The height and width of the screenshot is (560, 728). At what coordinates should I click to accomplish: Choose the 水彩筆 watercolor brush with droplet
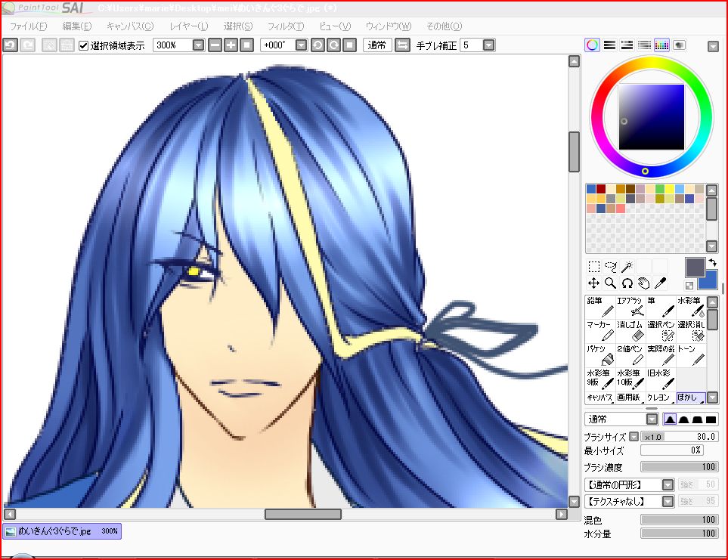[691, 307]
